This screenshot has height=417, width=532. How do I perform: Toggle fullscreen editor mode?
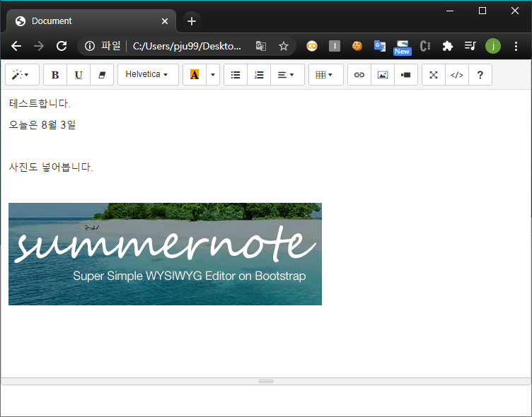point(434,75)
